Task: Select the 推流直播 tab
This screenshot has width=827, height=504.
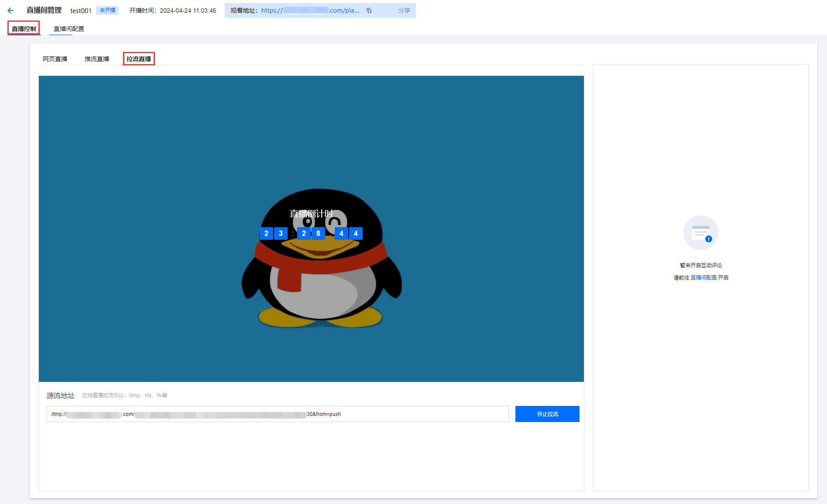Action: (x=97, y=59)
